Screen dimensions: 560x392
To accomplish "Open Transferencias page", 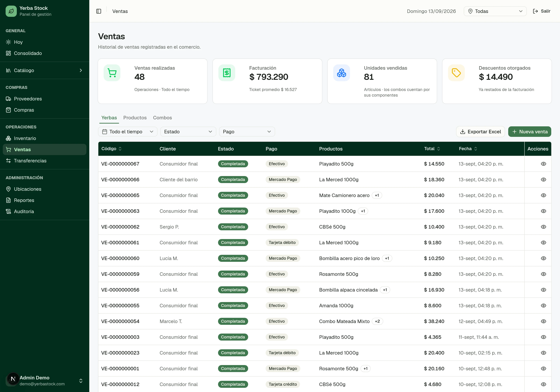I will coord(45,160).
